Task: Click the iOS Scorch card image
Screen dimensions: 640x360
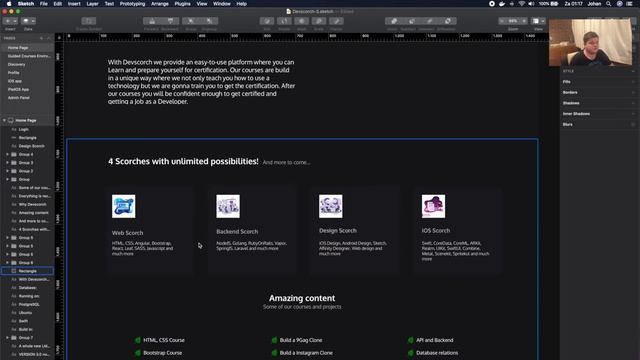Action: 433,206
